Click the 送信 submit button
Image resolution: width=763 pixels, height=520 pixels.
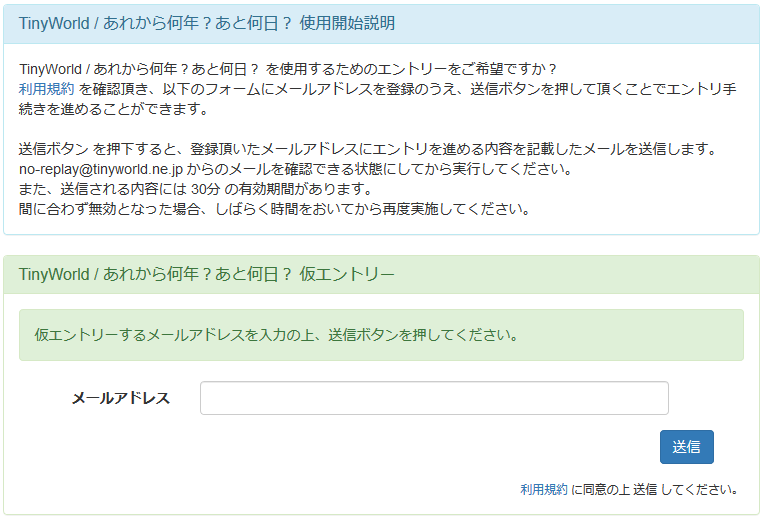point(686,447)
